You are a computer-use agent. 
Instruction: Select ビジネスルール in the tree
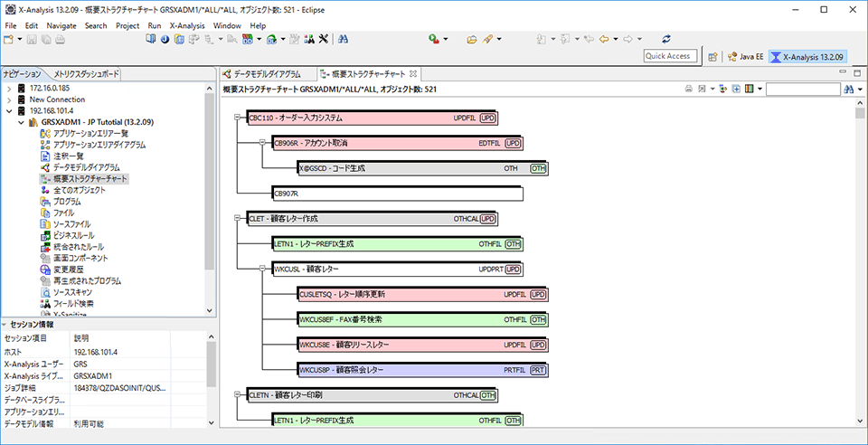click(x=68, y=235)
